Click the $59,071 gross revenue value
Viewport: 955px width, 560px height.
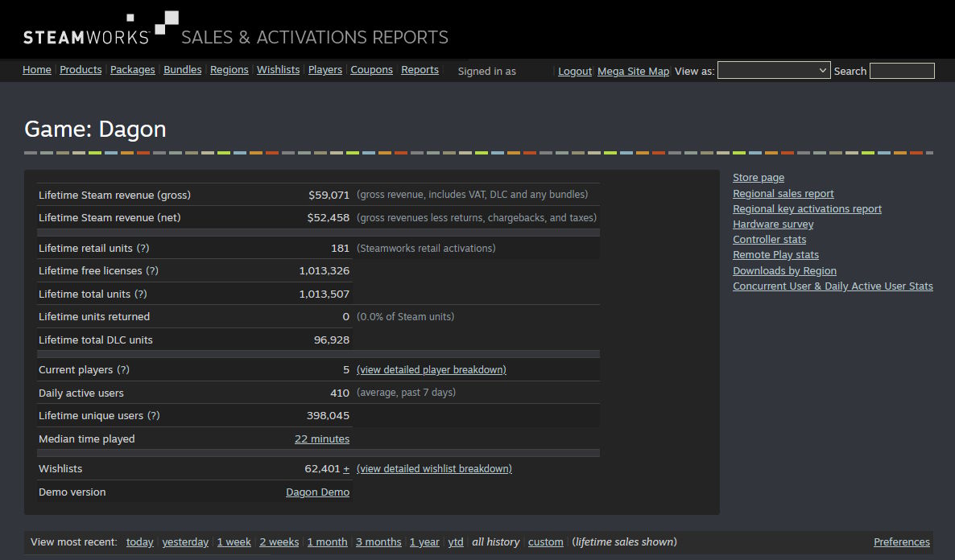pyautogui.click(x=329, y=195)
